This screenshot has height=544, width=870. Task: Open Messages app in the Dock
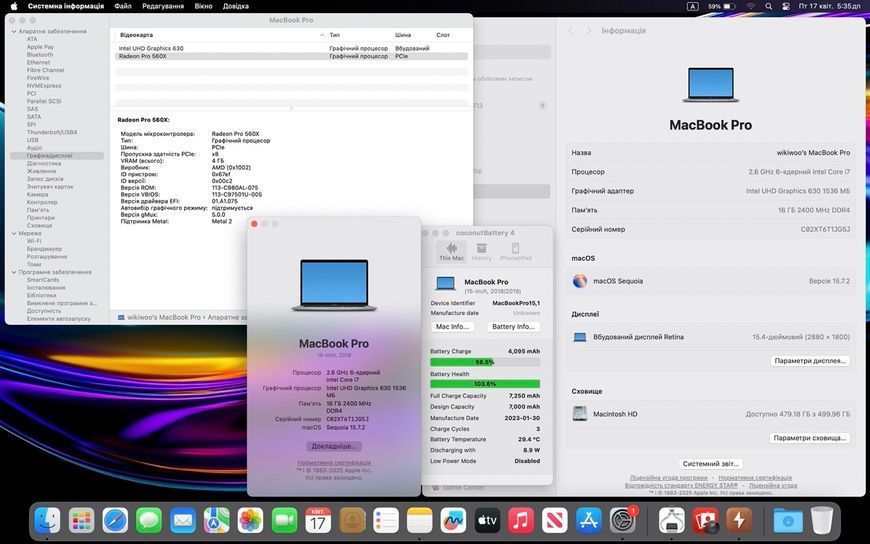(149, 521)
